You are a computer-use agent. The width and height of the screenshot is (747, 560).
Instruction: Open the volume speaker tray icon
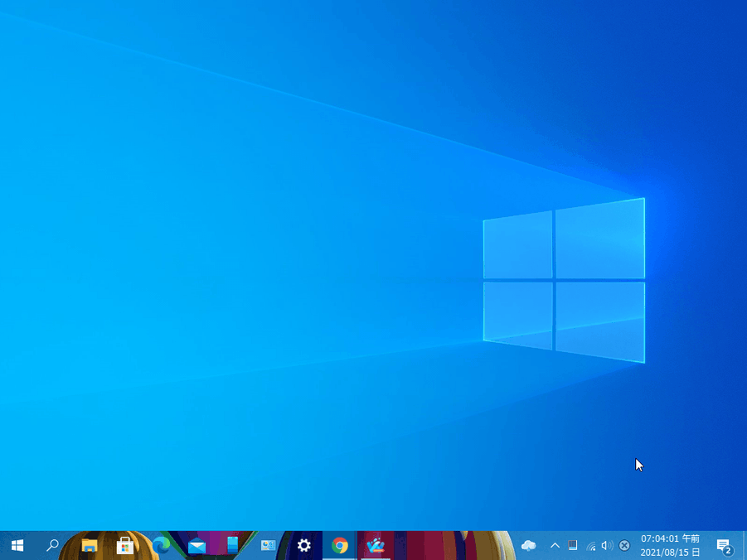pyautogui.click(x=607, y=546)
